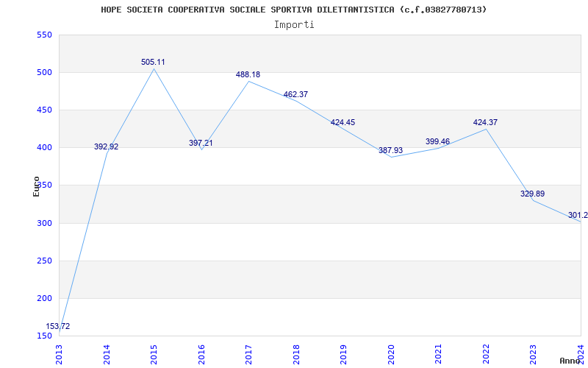Click the 250 y-axis tick label

(44, 261)
